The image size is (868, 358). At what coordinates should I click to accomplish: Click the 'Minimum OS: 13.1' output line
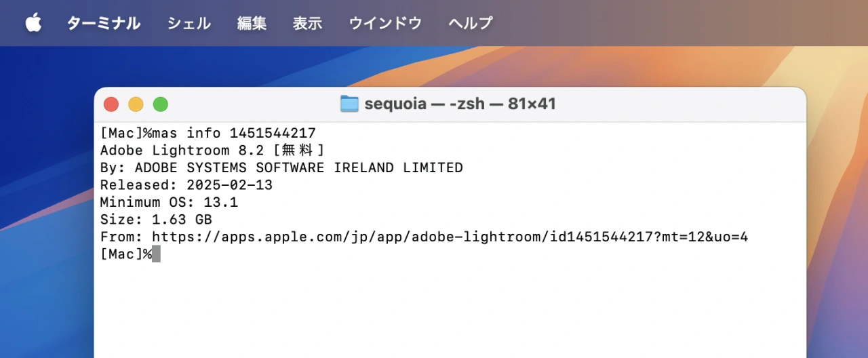pos(169,202)
